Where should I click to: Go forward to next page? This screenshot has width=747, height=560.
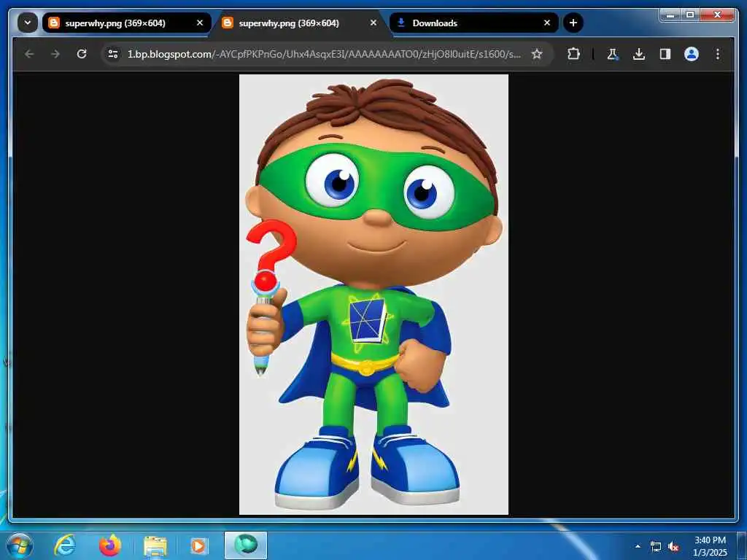point(55,54)
